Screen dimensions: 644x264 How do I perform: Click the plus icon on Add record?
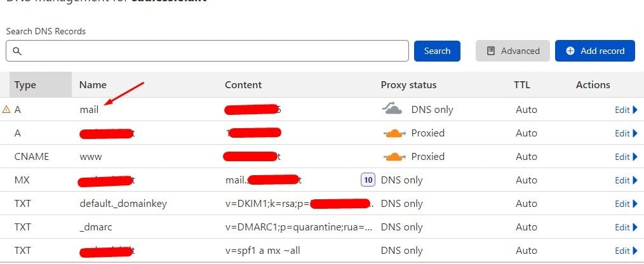tap(570, 51)
